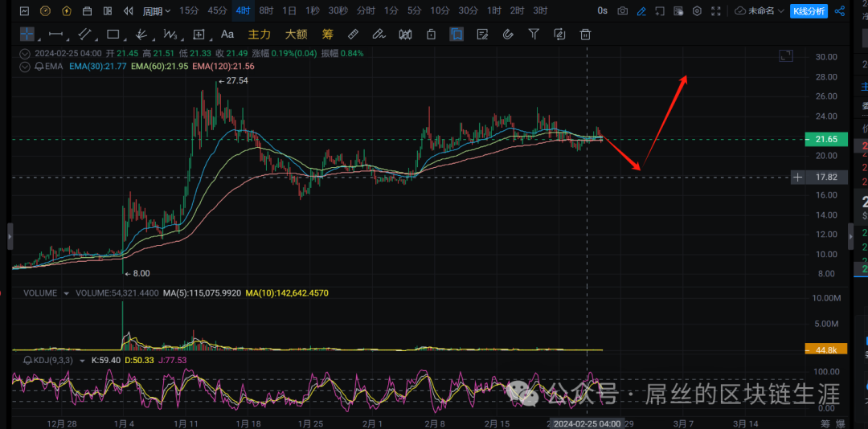Image resolution: width=868 pixels, height=429 pixels.
Task: Select the measure range box tool
Action: [199, 35]
